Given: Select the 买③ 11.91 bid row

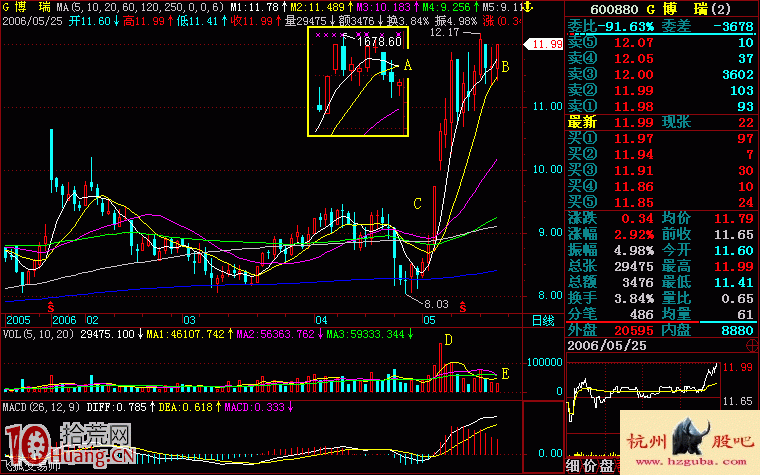Looking at the screenshot, I should click(x=661, y=171).
